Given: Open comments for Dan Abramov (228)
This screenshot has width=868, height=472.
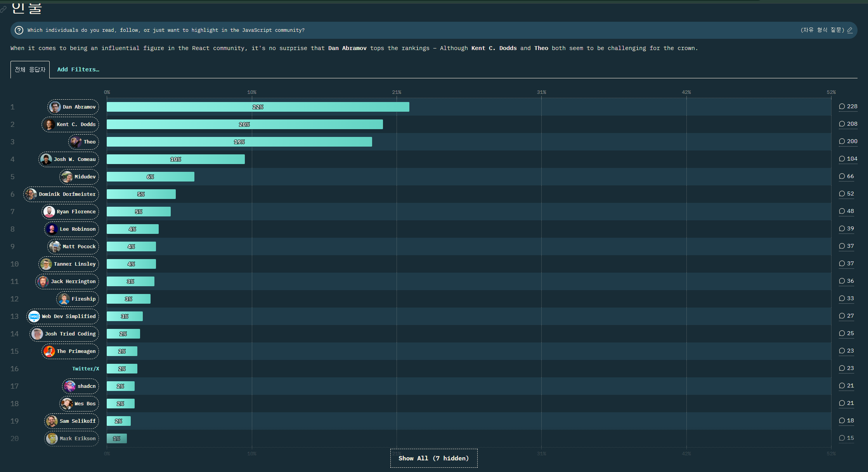Looking at the screenshot, I should click(x=848, y=107).
